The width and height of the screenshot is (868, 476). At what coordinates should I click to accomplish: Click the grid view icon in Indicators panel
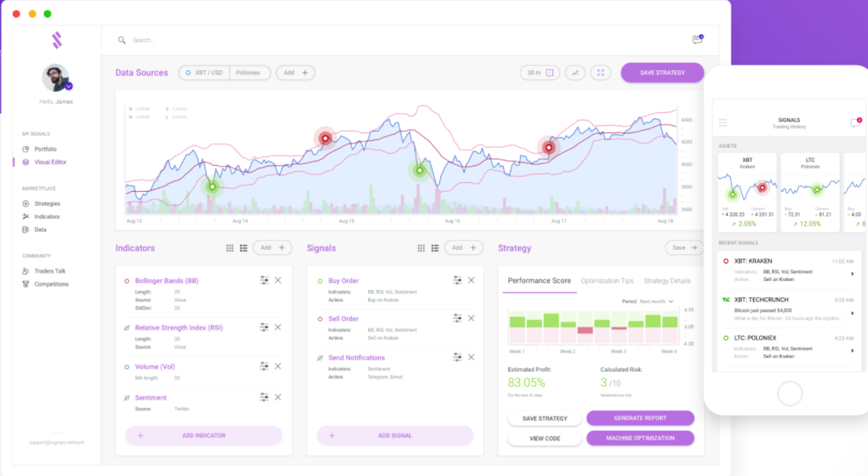[x=229, y=248]
